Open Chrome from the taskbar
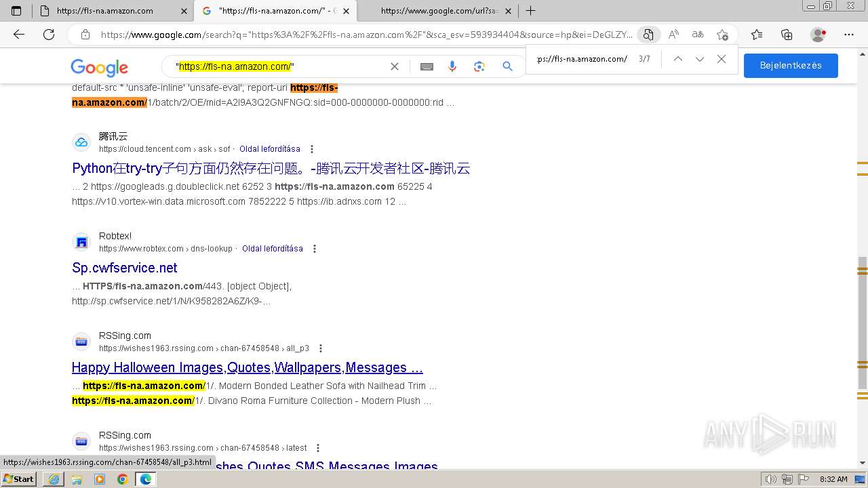The image size is (868, 488). (x=122, y=479)
